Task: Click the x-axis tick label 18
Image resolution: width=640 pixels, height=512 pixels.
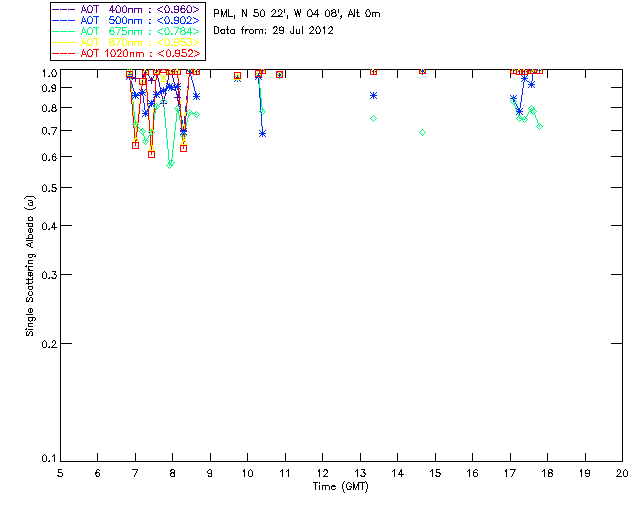Action: click(547, 473)
